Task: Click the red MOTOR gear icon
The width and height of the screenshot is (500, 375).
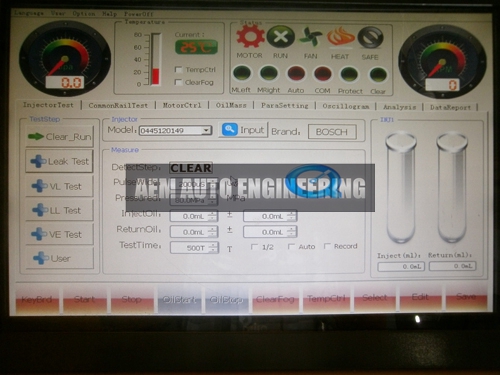Action: tap(250, 36)
